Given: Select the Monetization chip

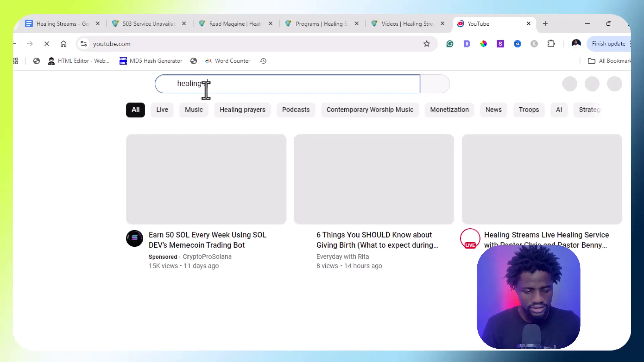Looking at the screenshot, I should [x=449, y=110].
